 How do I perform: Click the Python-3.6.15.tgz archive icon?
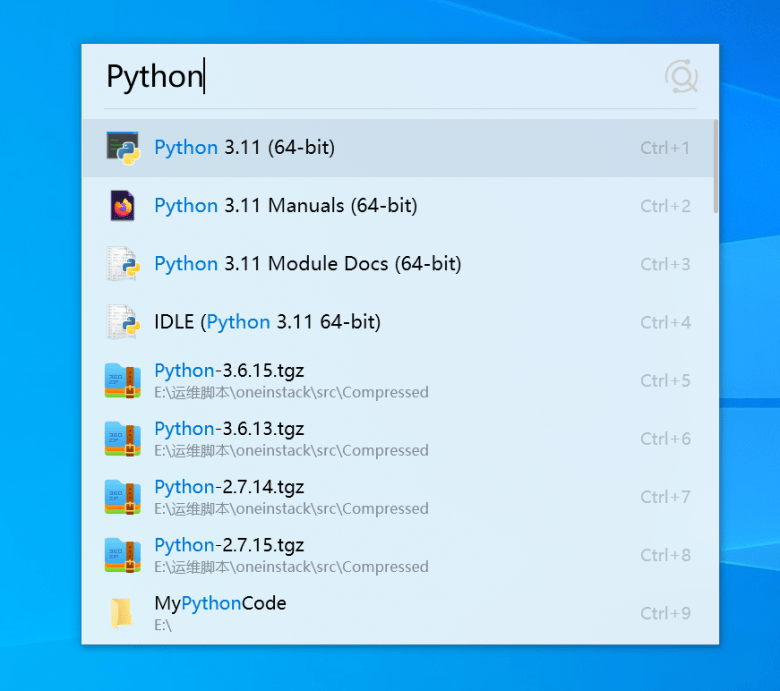click(x=122, y=381)
